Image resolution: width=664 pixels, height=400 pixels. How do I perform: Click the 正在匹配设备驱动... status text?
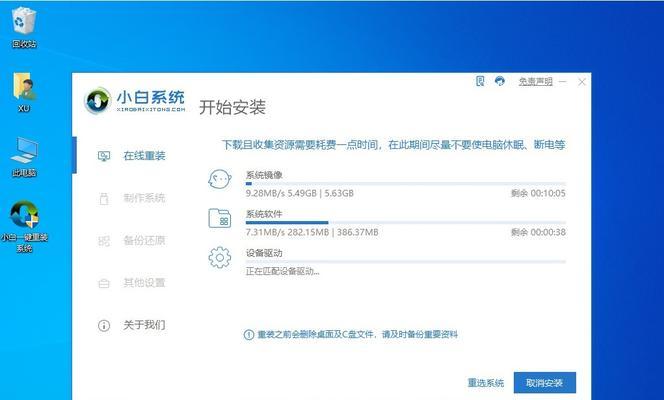pyautogui.click(x=282, y=271)
